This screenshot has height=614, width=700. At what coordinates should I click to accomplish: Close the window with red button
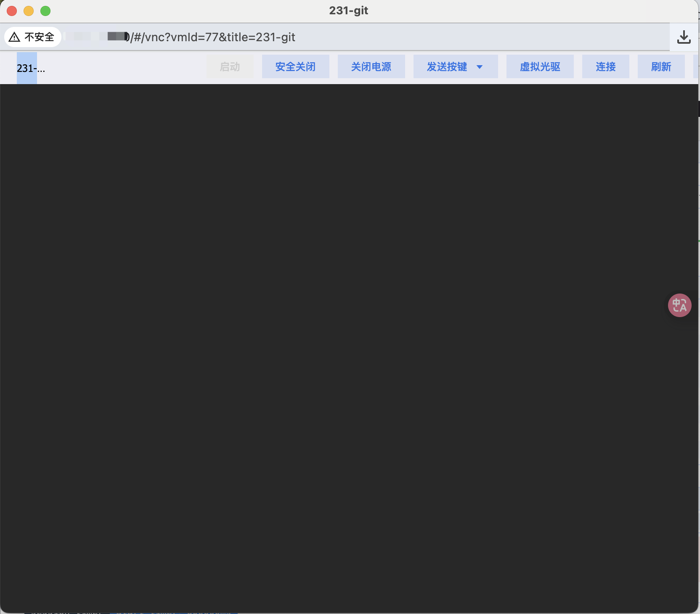pyautogui.click(x=12, y=11)
